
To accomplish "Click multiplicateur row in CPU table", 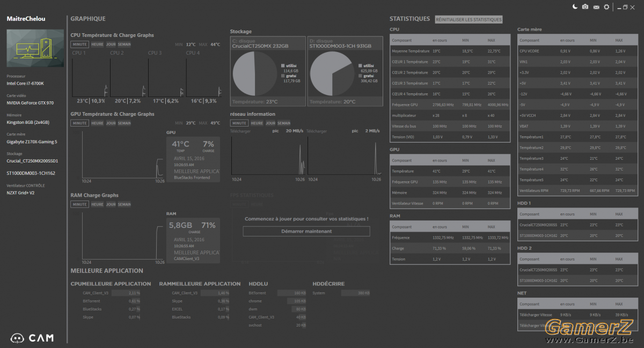I will pos(450,115).
